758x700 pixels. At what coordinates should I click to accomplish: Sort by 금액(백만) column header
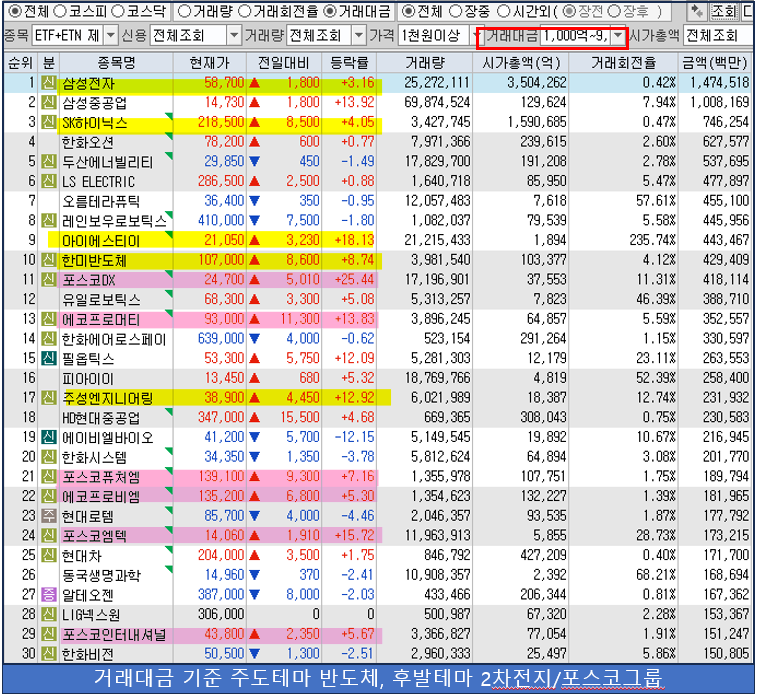pyautogui.click(x=714, y=63)
